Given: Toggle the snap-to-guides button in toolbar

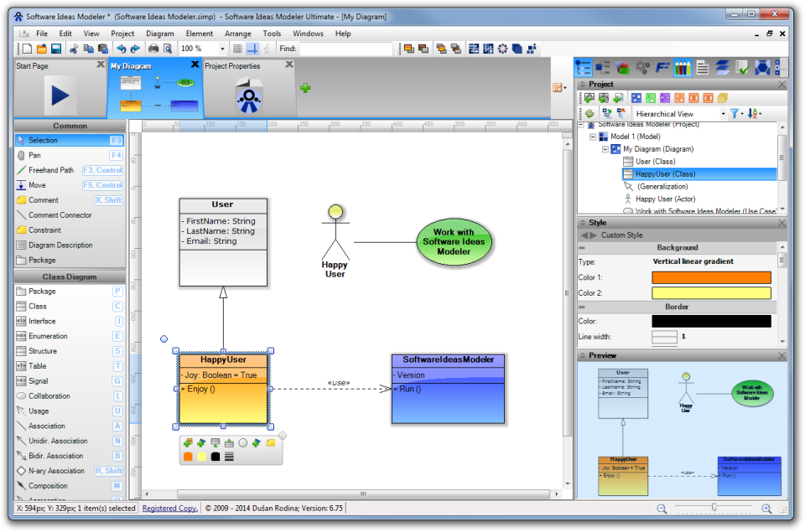Looking at the screenshot, I should pyautogui.click(x=252, y=49).
